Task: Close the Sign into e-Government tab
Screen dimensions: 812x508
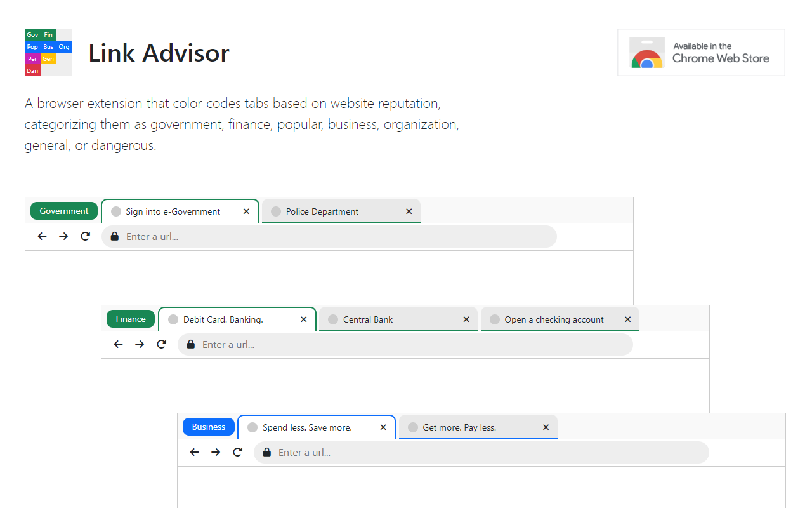Action: (246, 211)
